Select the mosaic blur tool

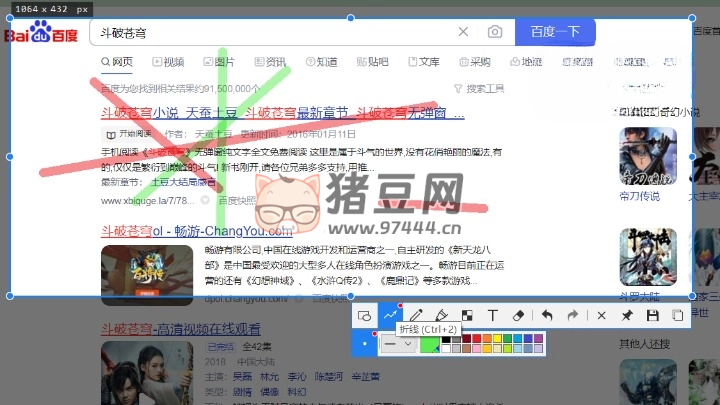coord(467,315)
